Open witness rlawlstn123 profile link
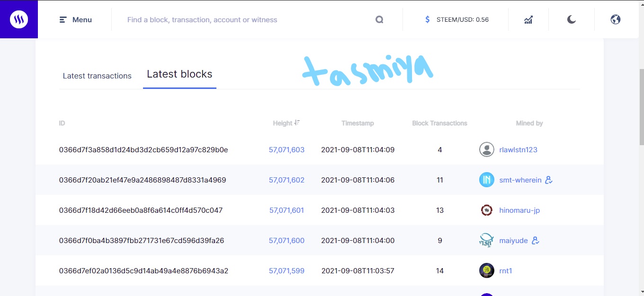The height and width of the screenshot is (296, 644). pos(518,150)
